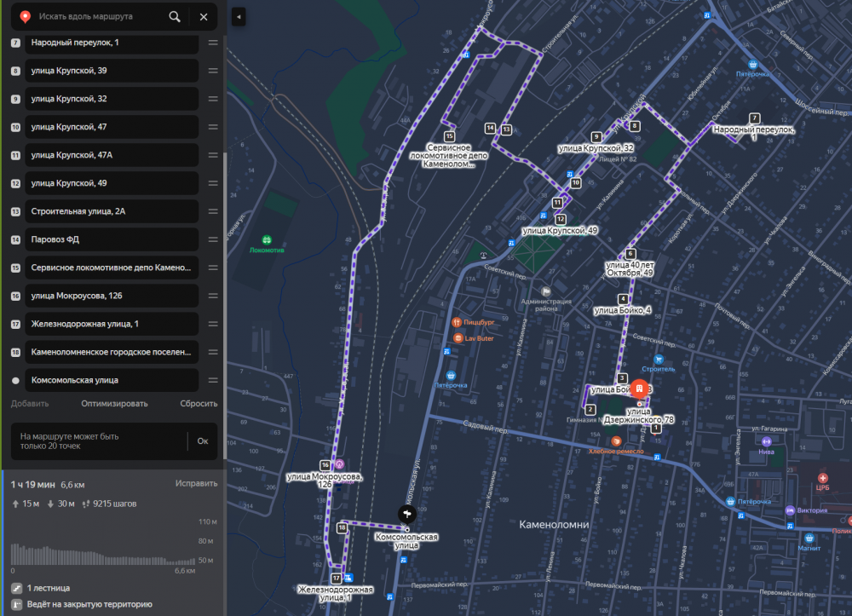Click map marker 7 at Народный переулок
Screen dimensions: 852x616
(754, 118)
